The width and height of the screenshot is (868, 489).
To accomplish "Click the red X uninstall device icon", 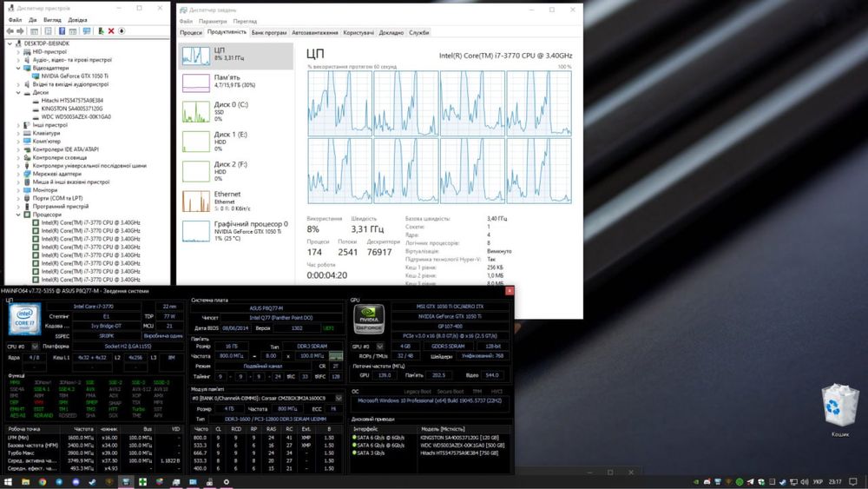I will tap(111, 31).
